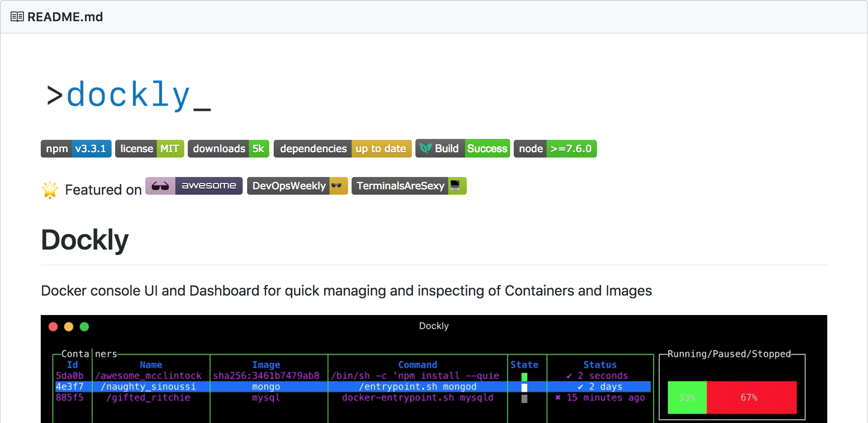This screenshot has width=868, height=423.
Task: Click the /bin/sh -c npm install command
Action: [415, 376]
